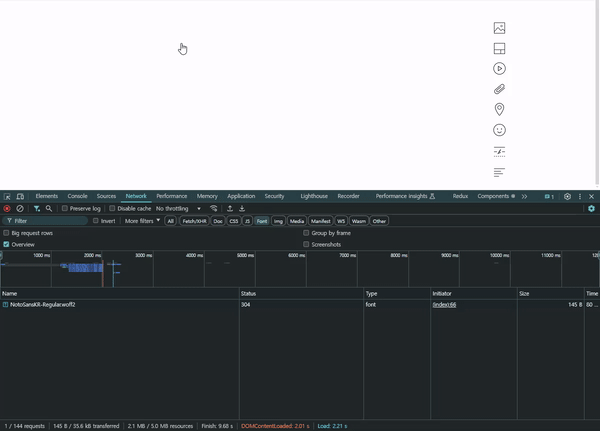Click the paperclip attachment icon

[499, 89]
